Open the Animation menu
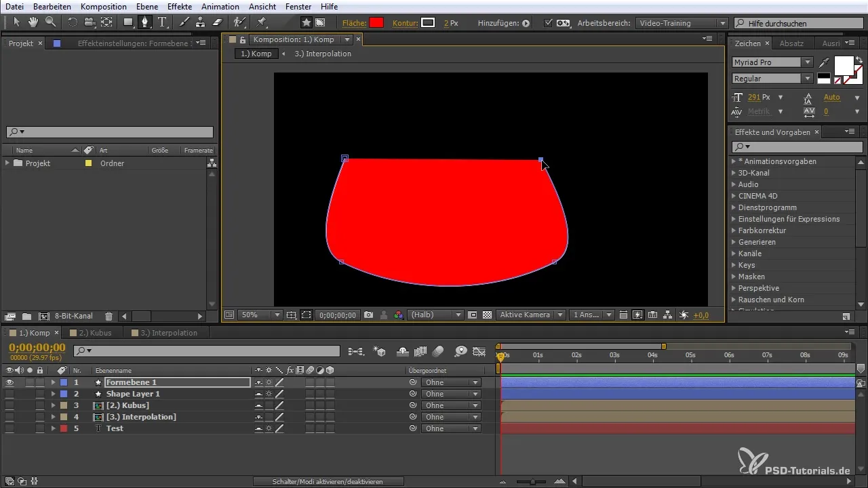The image size is (868, 488). 220,6
